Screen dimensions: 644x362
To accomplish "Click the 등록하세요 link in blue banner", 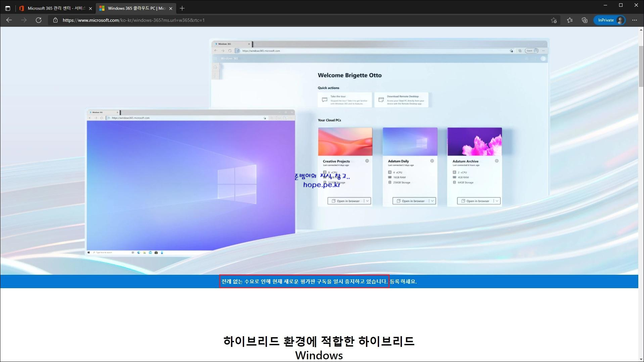I will [403, 281].
